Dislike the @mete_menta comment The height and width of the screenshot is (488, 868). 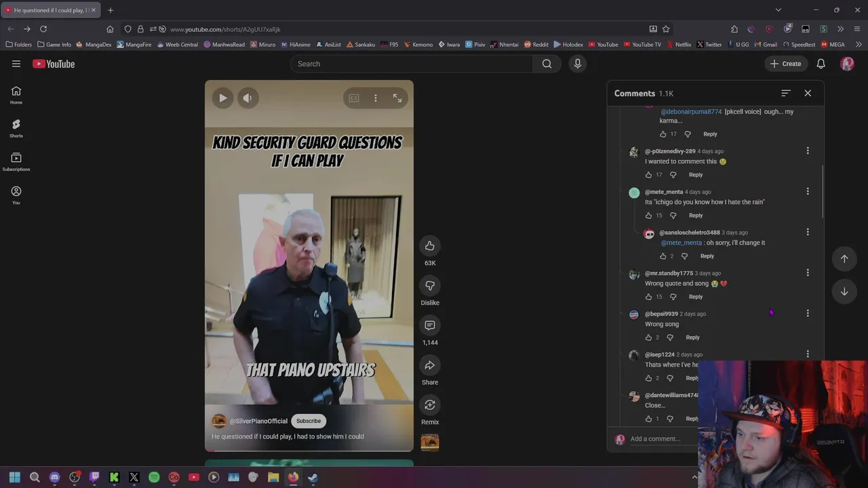point(673,216)
